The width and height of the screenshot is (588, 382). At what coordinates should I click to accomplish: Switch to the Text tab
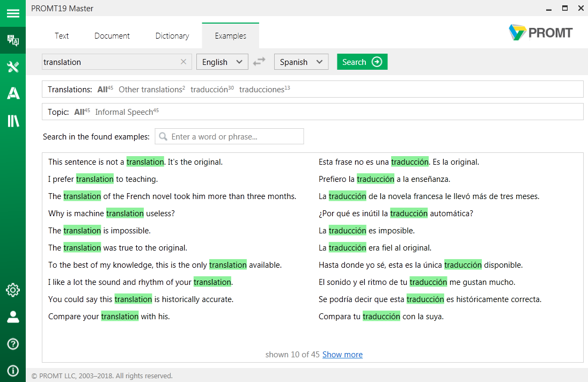click(62, 36)
